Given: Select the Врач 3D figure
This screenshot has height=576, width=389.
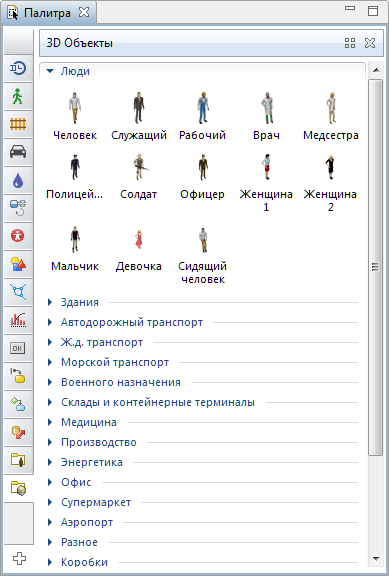Looking at the screenshot, I should pyautogui.click(x=266, y=116).
